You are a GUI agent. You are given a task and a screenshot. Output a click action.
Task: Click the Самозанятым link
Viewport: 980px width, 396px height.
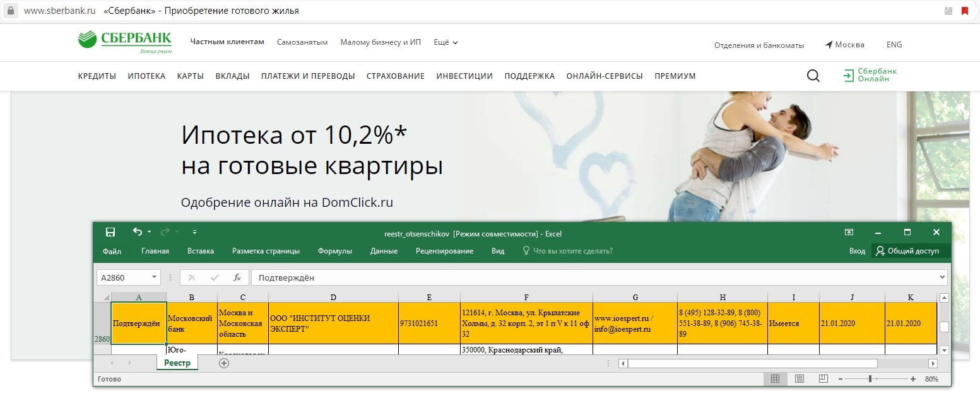click(x=302, y=42)
